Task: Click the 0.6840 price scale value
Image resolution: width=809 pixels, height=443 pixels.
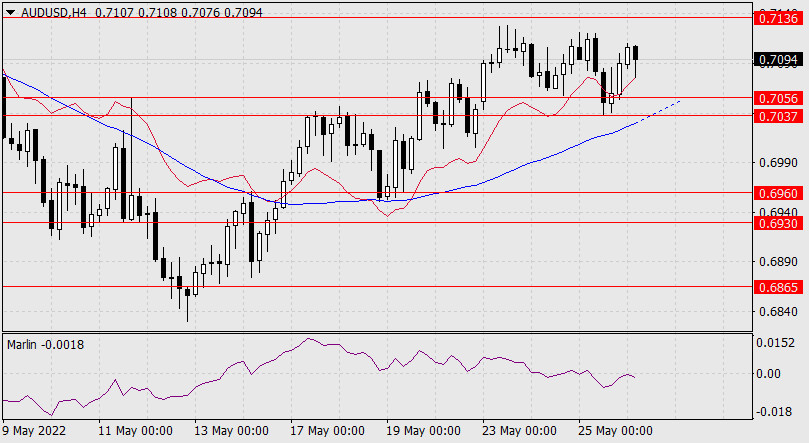Action: [779, 311]
